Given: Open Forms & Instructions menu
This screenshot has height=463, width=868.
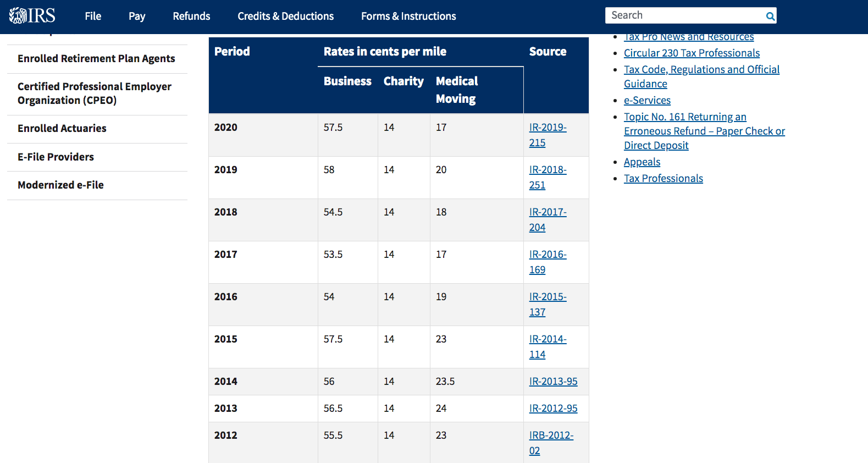Looking at the screenshot, I should click(408, 16).
